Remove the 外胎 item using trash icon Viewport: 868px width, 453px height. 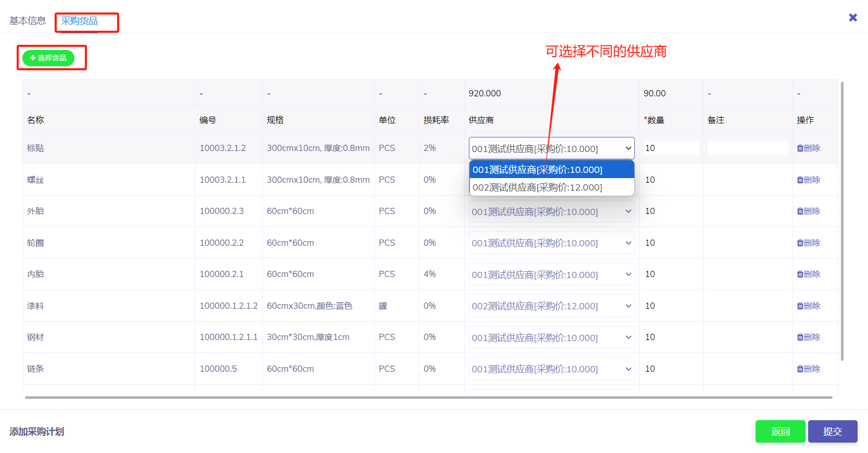click(x=800, y=211)
